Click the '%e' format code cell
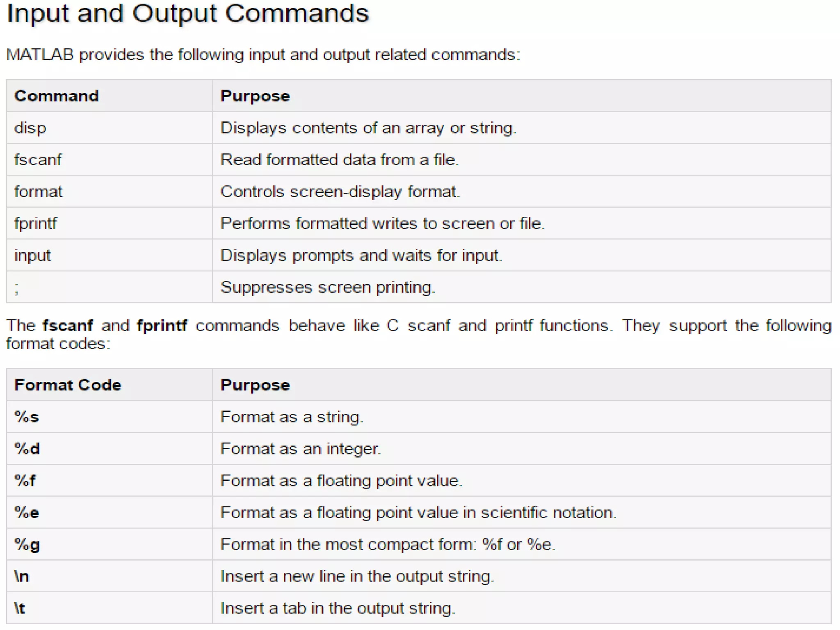Image resolution: width=840 pixels, height=630 pixels. click(x=110, y=512)
